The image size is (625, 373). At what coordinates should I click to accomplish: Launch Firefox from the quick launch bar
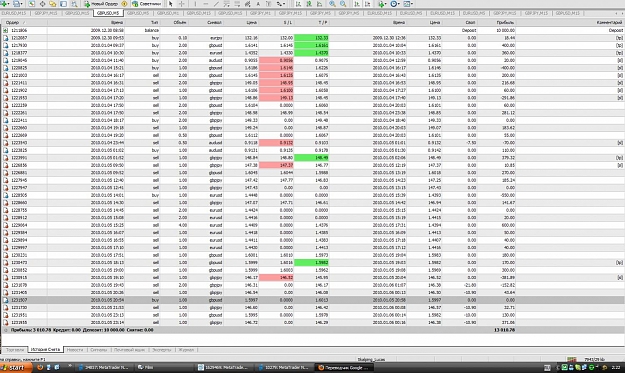[40, 367]
